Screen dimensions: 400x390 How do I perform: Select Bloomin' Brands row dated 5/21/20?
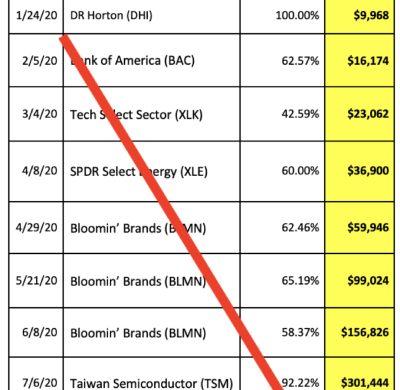202,281
